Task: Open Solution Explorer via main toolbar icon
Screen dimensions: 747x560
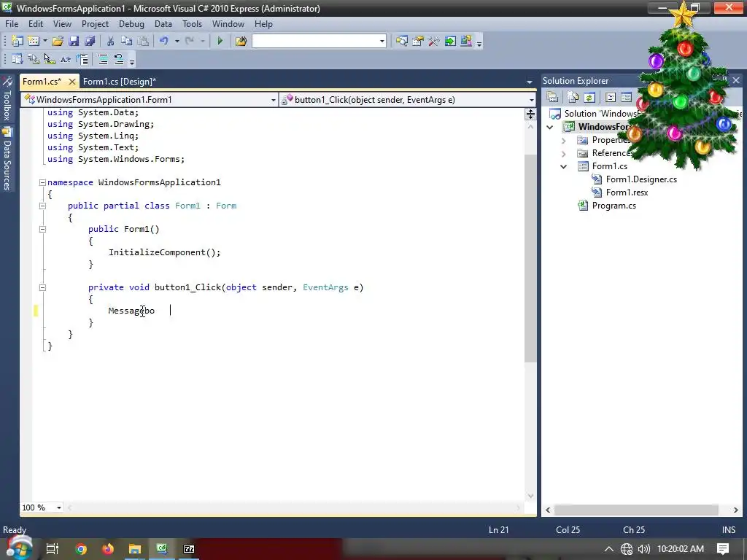Action: [402, 42]
